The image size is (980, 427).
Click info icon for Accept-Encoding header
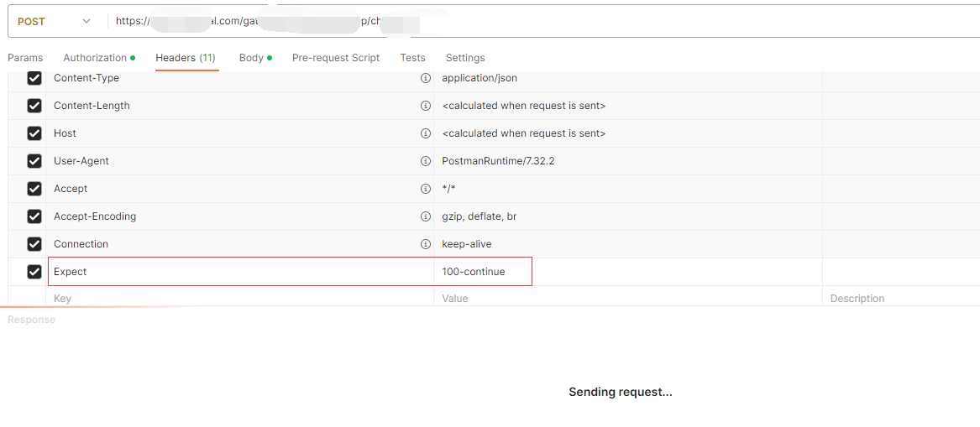[x=425, y=216]
